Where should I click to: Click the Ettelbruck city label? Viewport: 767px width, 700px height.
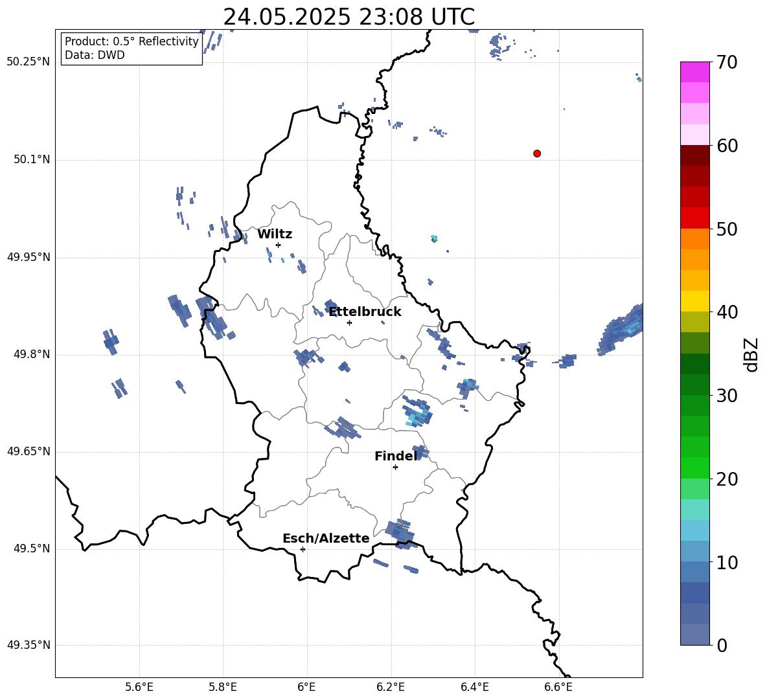click(365, 312)
